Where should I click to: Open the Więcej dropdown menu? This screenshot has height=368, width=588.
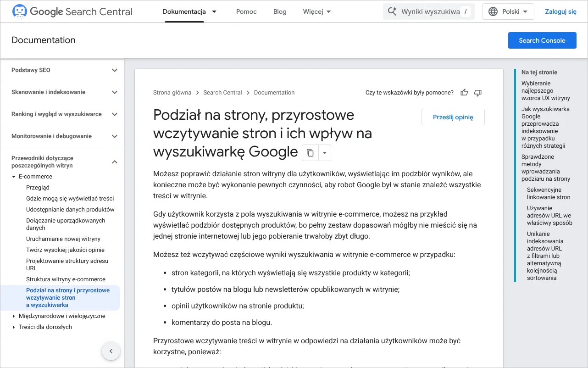point(317,11)
